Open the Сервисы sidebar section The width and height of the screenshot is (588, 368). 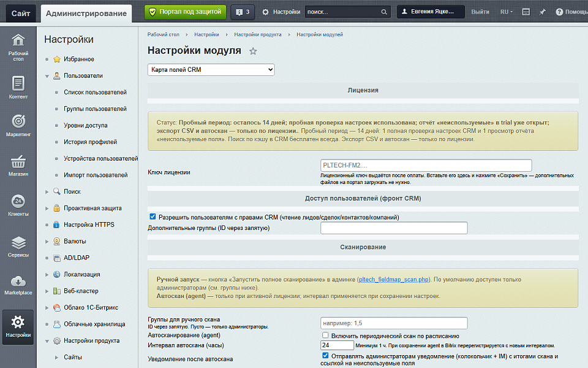18,247
